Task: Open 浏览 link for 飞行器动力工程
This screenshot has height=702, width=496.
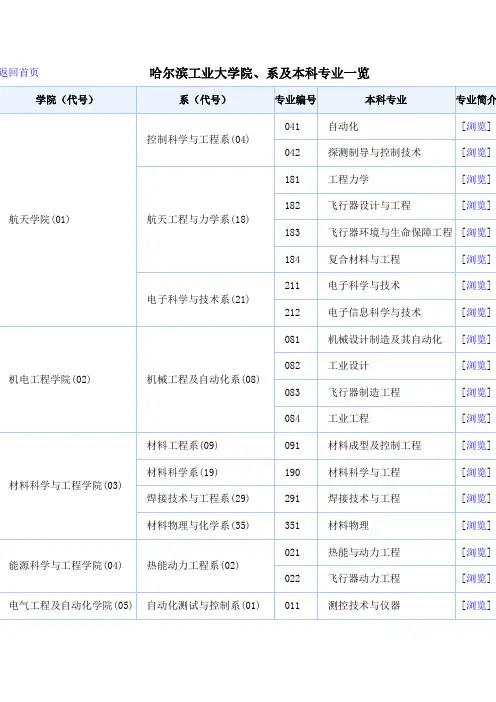Action: (476, 579)
